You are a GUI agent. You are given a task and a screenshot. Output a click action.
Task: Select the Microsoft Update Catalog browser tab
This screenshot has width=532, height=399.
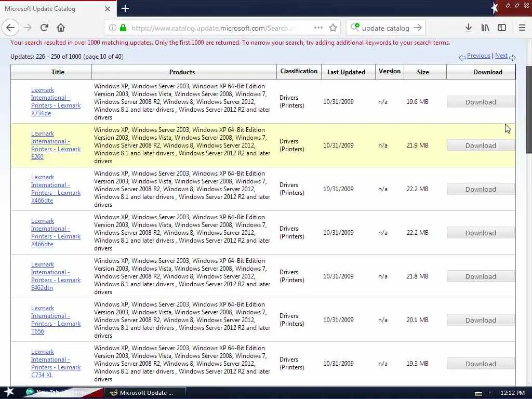[58, 9]
